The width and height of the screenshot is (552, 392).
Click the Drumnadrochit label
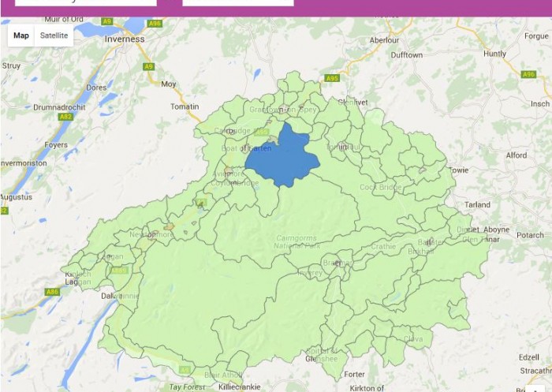59,107
